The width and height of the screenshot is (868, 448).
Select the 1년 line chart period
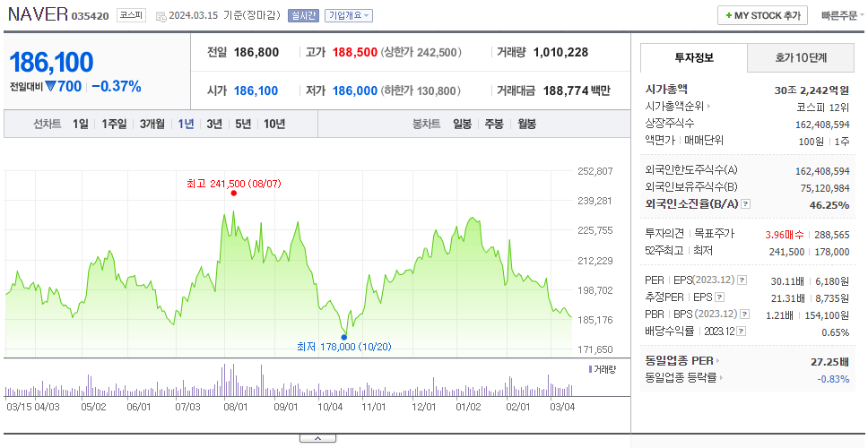[186, 124]
